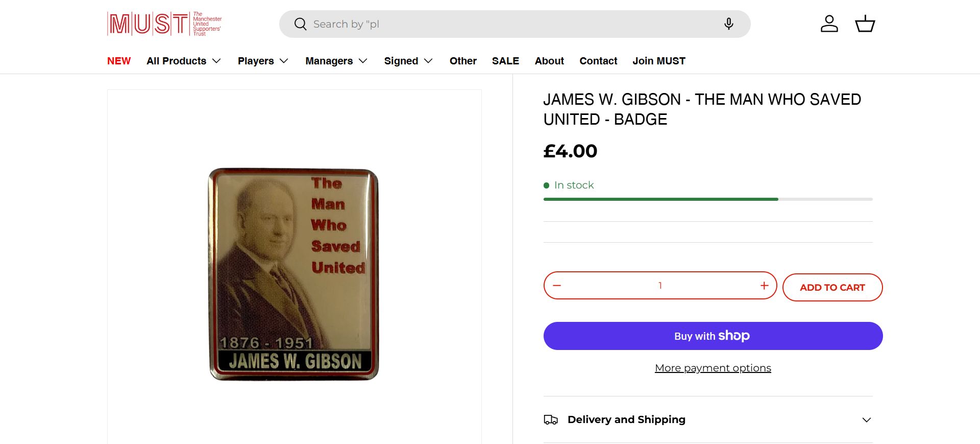Image resolution: width=980 pixels, height=444 pixels.
Task: Click Buy with Shop button
Action: pos(713,336)
